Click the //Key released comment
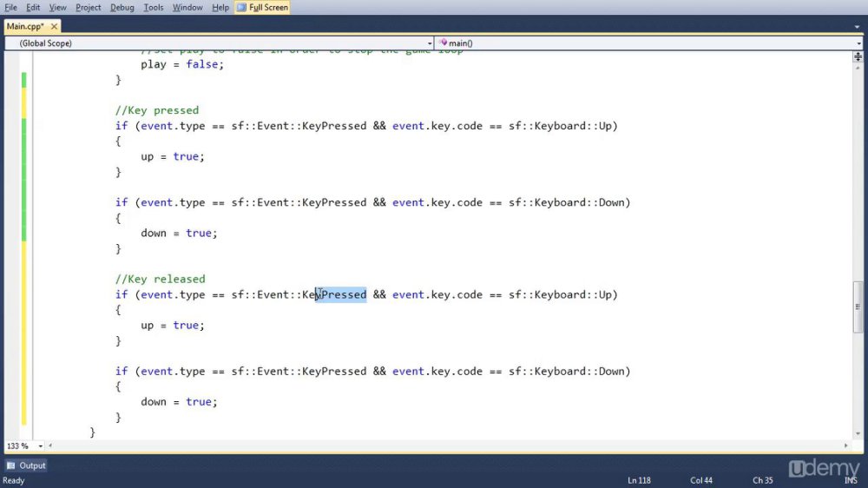The height and width of the screenshot is (488, 868). point(160,279)
